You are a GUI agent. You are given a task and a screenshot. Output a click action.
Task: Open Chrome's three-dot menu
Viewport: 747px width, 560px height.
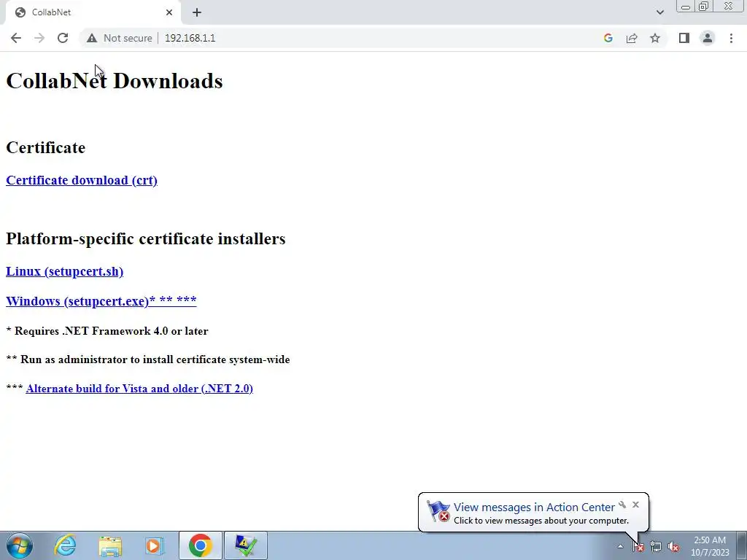pyautogui.click(x=731, y=38)
